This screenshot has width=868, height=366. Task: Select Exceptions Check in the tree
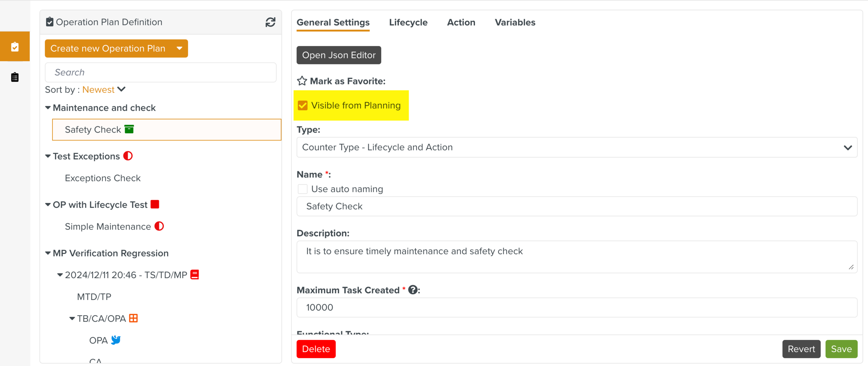(x=102, y=178)
